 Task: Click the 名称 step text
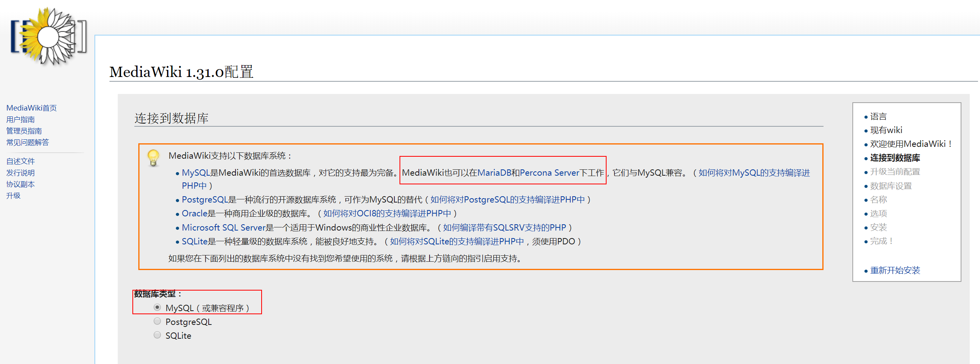878,200
